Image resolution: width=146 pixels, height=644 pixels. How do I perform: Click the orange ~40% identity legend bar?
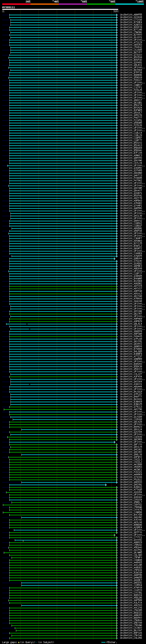[x=45, y=4]
